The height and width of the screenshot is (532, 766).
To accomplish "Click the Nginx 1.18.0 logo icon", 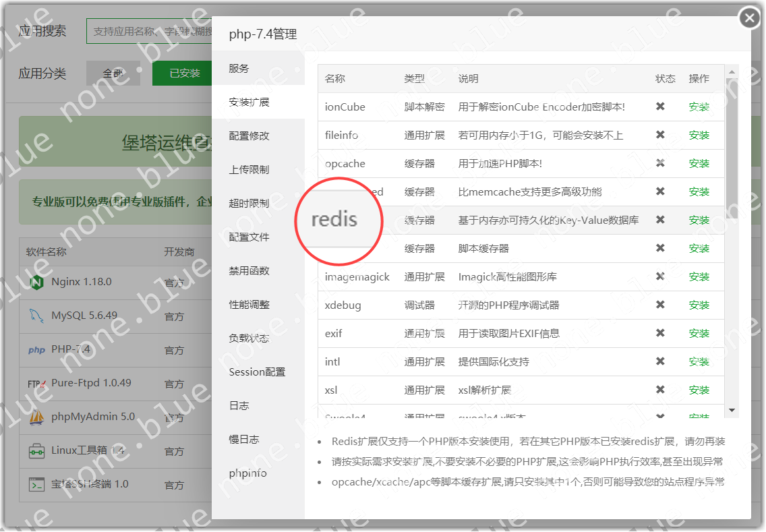I will pyautogui.click(x=36, y=282).
